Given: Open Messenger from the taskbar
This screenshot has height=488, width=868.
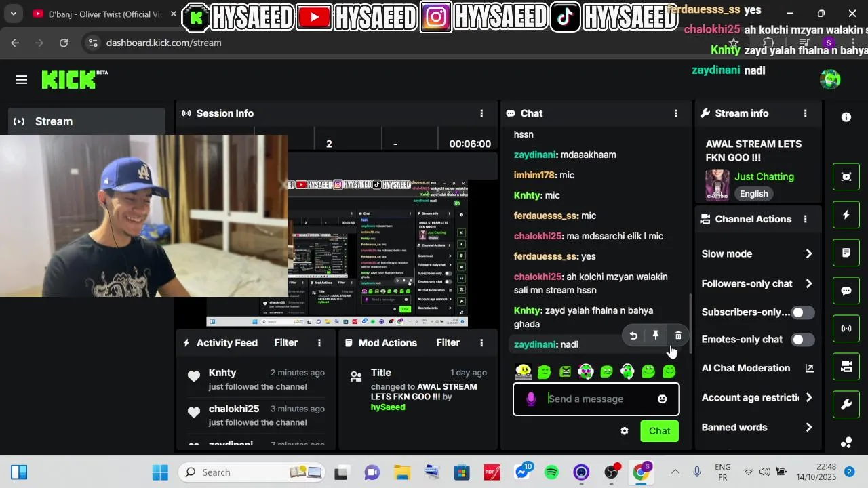Looking at the screenshot, I should coord(521,472).
